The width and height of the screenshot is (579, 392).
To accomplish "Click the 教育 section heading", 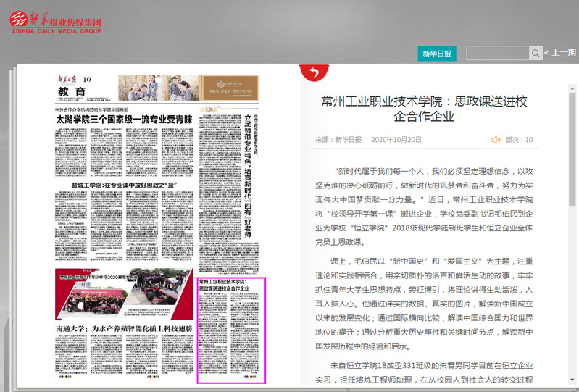I will click(72, 92).
